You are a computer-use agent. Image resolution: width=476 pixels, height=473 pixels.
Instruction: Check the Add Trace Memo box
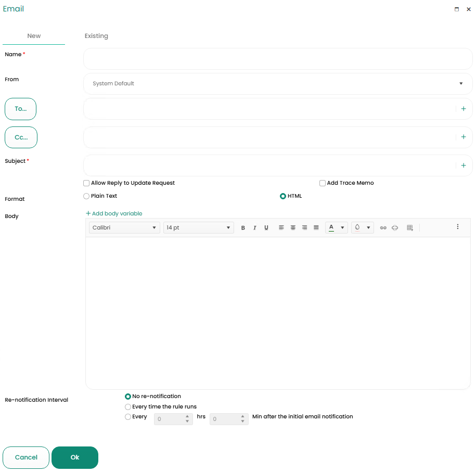pyautogui.click(x=323, y=183)
